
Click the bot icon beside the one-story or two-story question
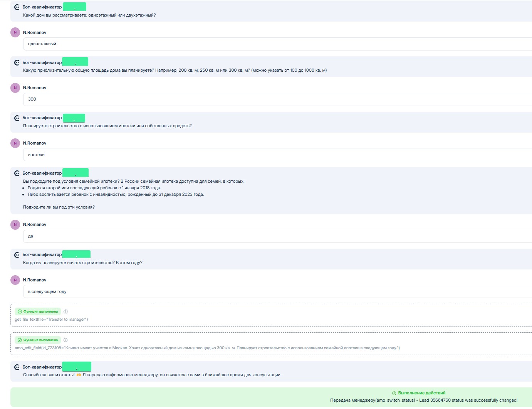pyautogui.click(x=17, y=7)
